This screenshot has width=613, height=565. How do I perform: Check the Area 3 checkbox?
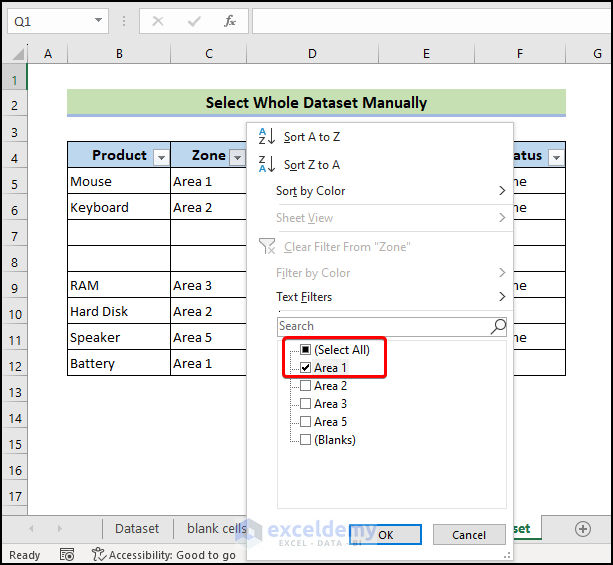click(305, 404)
